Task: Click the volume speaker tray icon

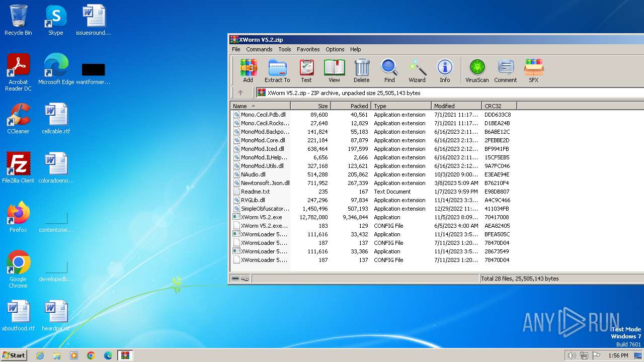Action: pyautogui.click(x=572, y=355)
